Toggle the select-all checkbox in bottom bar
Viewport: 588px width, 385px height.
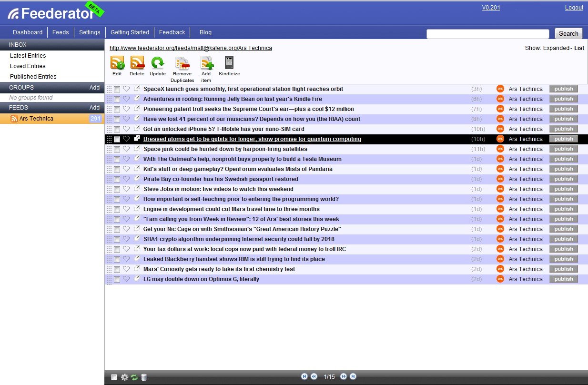[x=114, y=377]
